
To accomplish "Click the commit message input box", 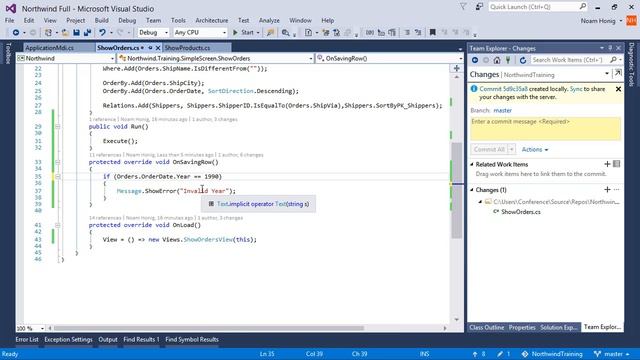I will 545,129.
